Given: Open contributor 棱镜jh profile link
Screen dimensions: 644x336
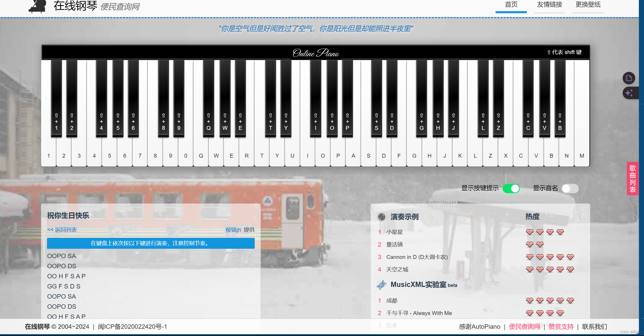Looking at the screenshot, I should [233, 230].
